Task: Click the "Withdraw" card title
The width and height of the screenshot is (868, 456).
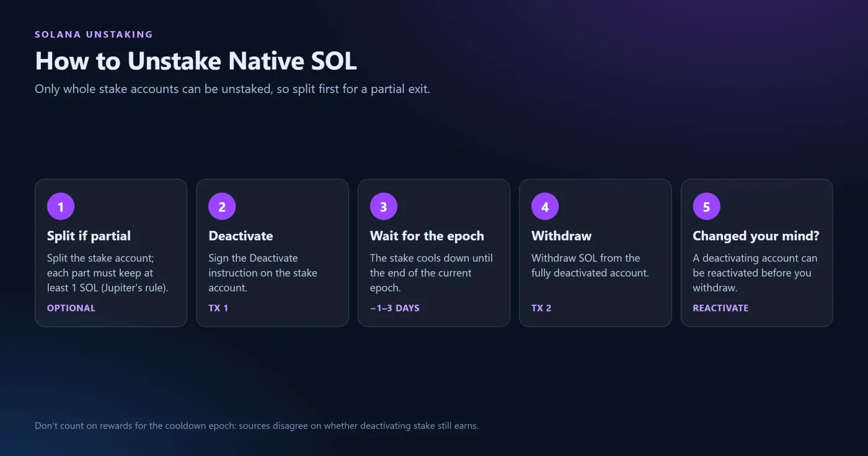Action: click(x=562, y=236)
